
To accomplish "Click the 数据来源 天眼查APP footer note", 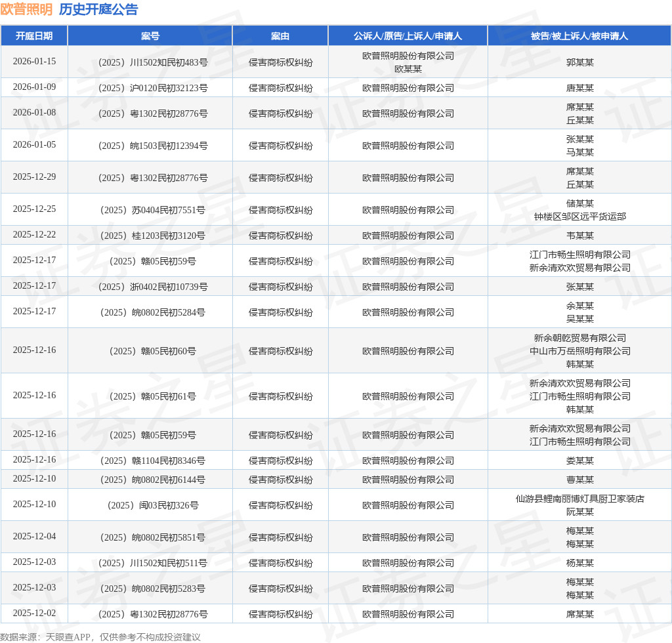I will point(100,637).
